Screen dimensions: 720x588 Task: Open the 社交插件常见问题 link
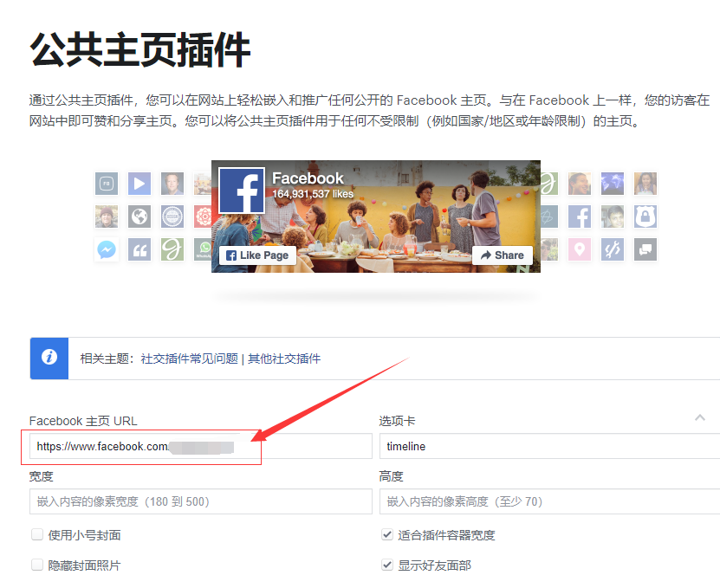(189, 359)
